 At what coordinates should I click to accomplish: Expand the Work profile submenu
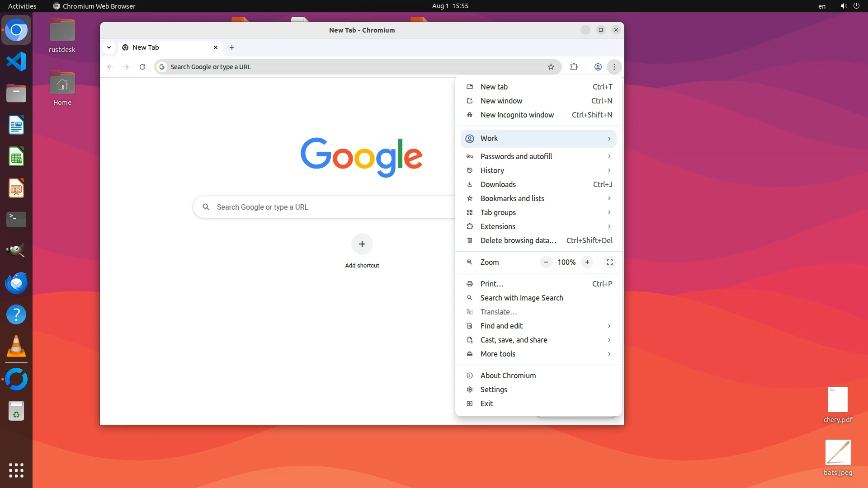538,139
